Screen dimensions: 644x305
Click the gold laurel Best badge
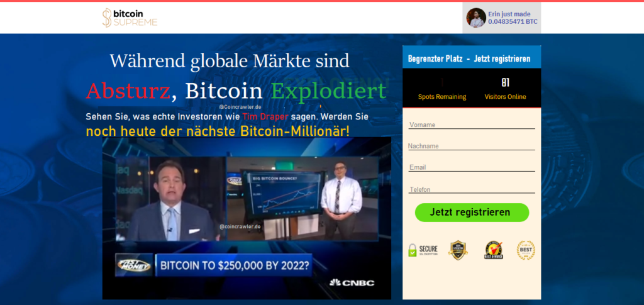526,250
